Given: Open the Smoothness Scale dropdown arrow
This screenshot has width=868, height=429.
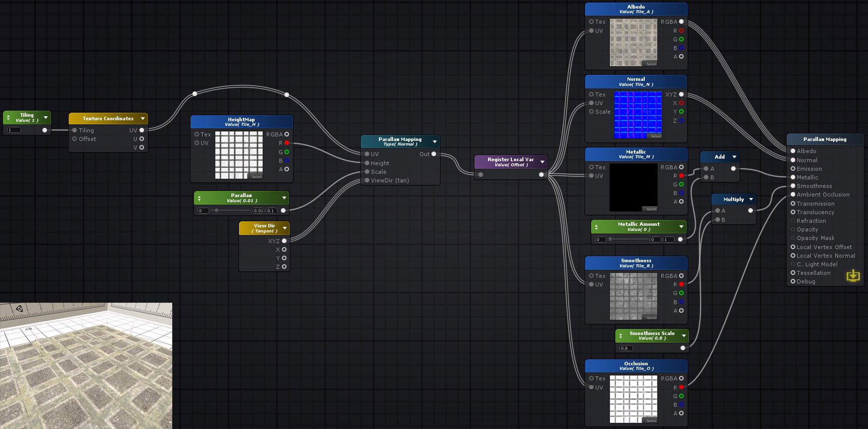Looking at the screenshot, I should point(684,336).
